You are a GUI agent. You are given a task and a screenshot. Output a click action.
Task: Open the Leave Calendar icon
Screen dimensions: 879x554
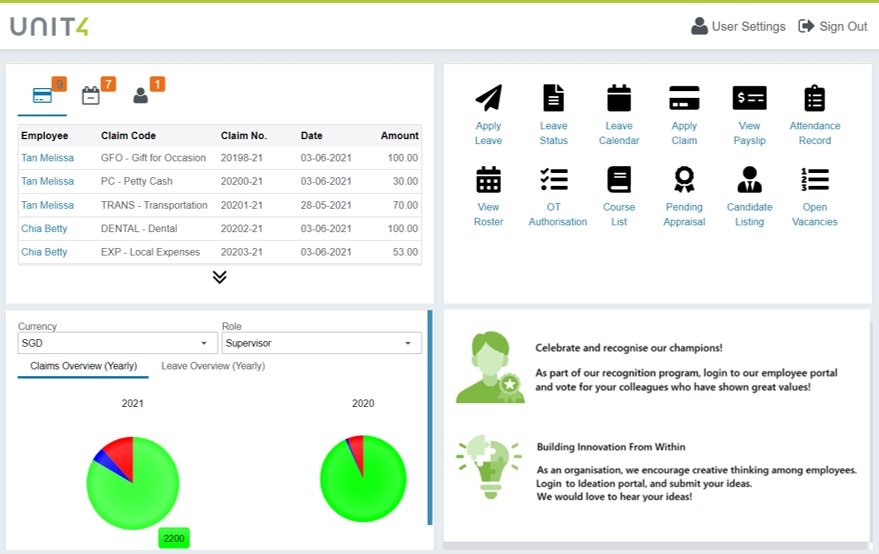point(619,98)
